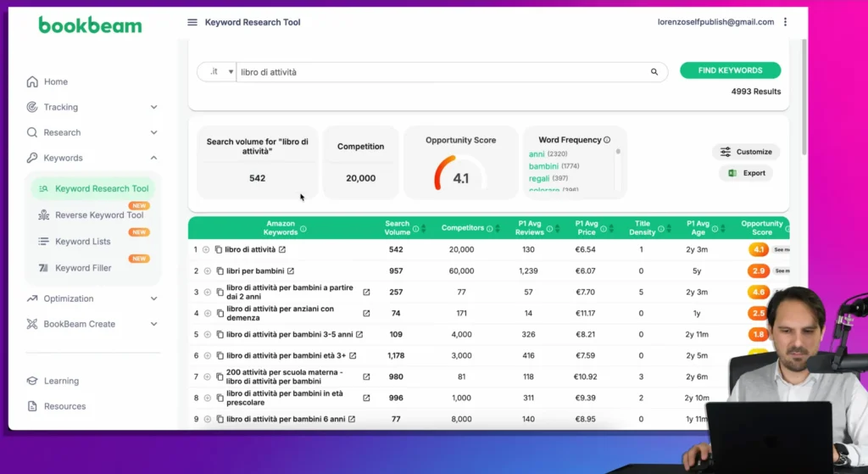Viewport: 868px width, 474px height.
Task: Click the P1 Avg Price info icon
Action: click(604, 229)
